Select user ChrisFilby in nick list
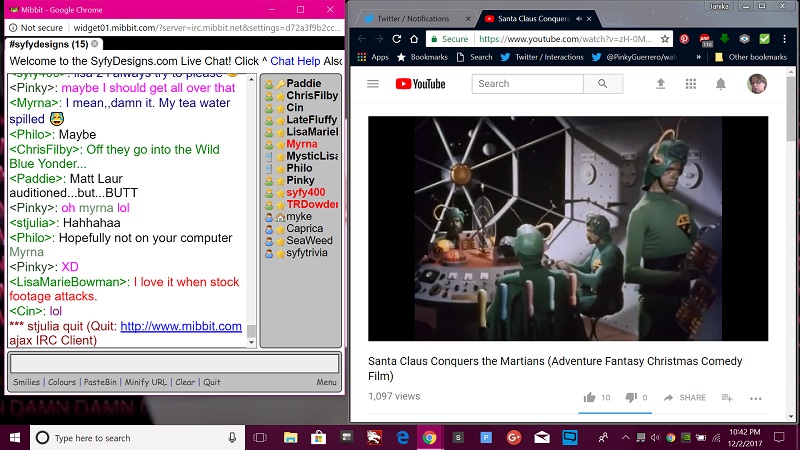The height and width of the screenshot is (450, 800). 312,95
